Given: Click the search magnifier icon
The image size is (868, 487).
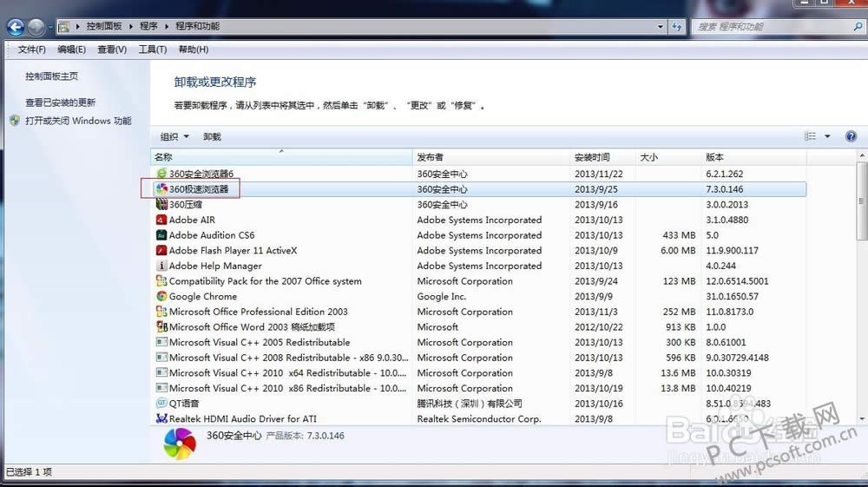Looking at the screenshot, I should point(858,26).
